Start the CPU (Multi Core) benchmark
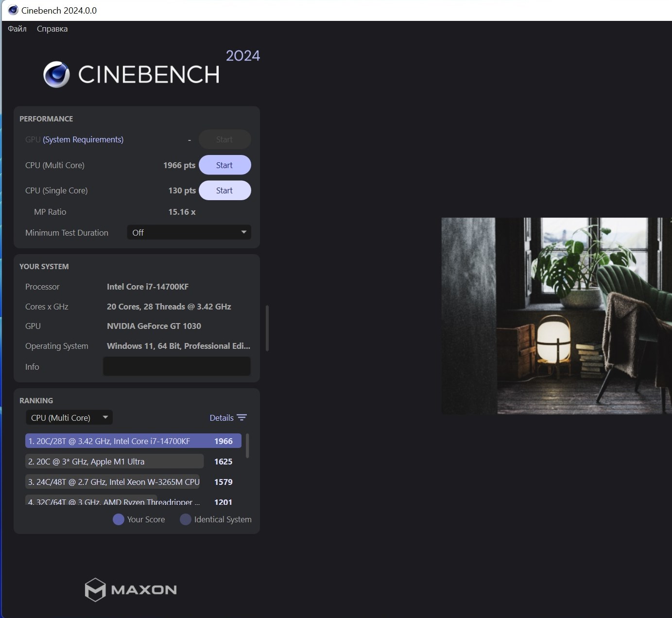The image size is (672, 618). (224, 165)
